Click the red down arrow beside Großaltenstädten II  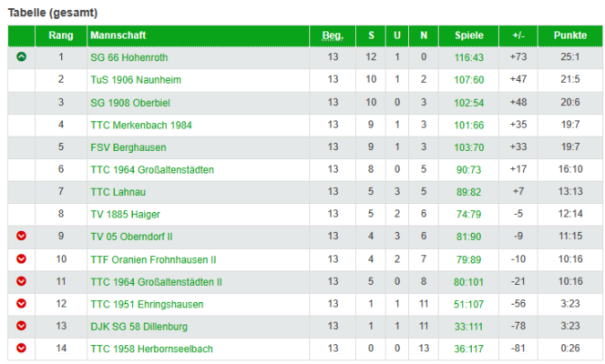[x=22, y=281]
